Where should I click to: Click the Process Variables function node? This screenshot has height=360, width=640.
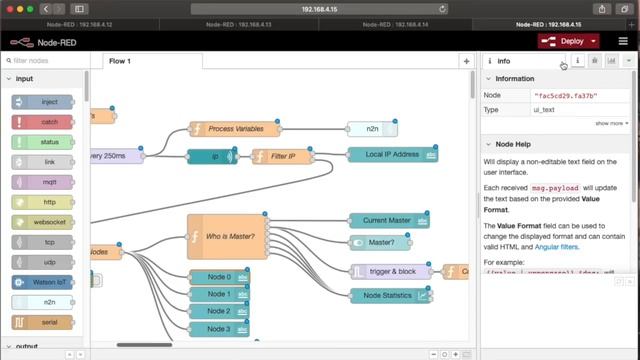click(235, 129)
